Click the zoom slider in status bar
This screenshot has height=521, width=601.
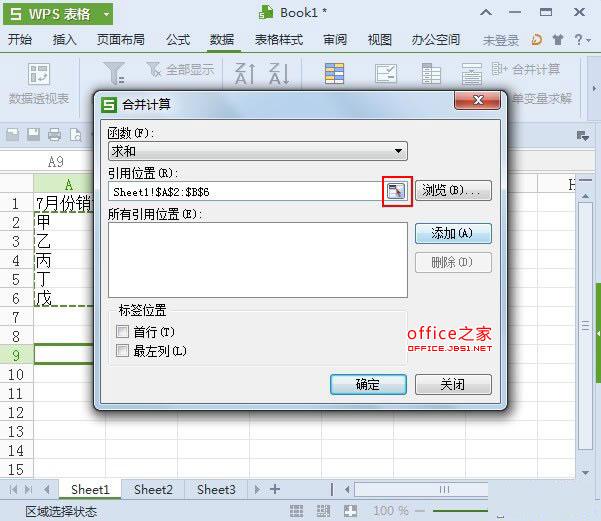tap(460, 511)
